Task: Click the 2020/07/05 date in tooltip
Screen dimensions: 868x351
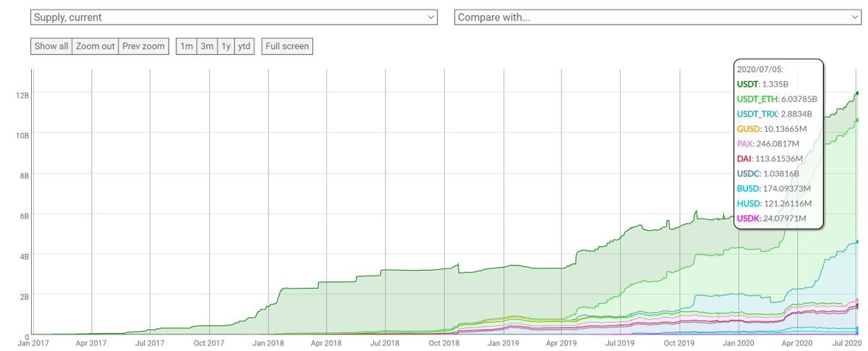Action: point(759,69)
